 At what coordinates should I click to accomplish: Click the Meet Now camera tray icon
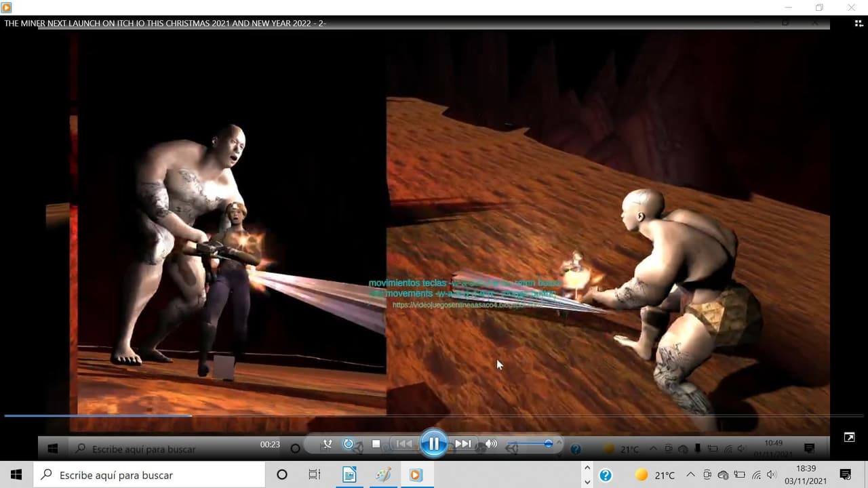pyautogui.click(x=707, y=475)
